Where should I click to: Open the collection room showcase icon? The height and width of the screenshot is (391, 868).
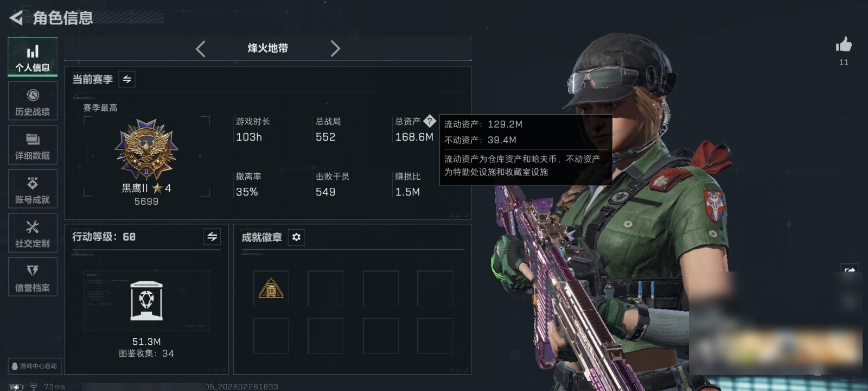[x=146, y=301]
